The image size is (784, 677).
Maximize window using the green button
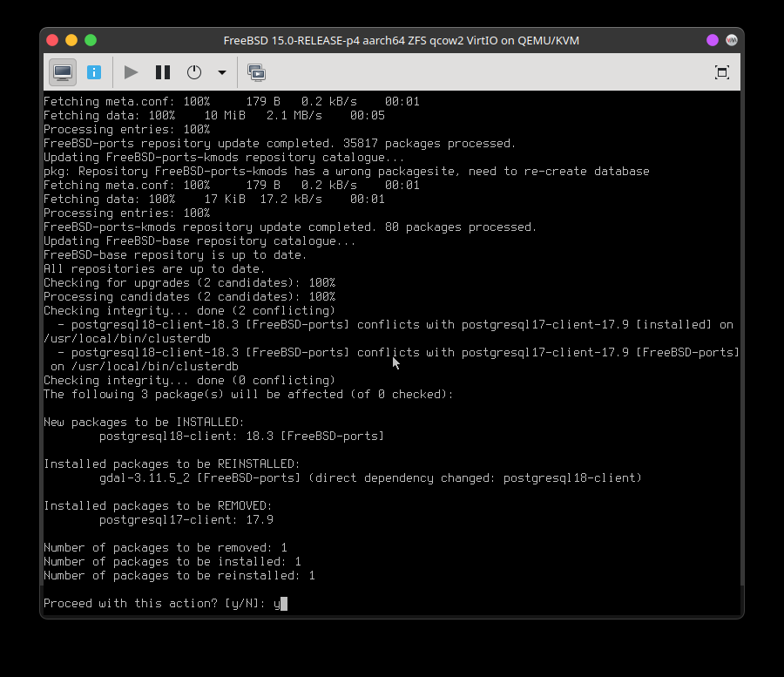[91, 40]
